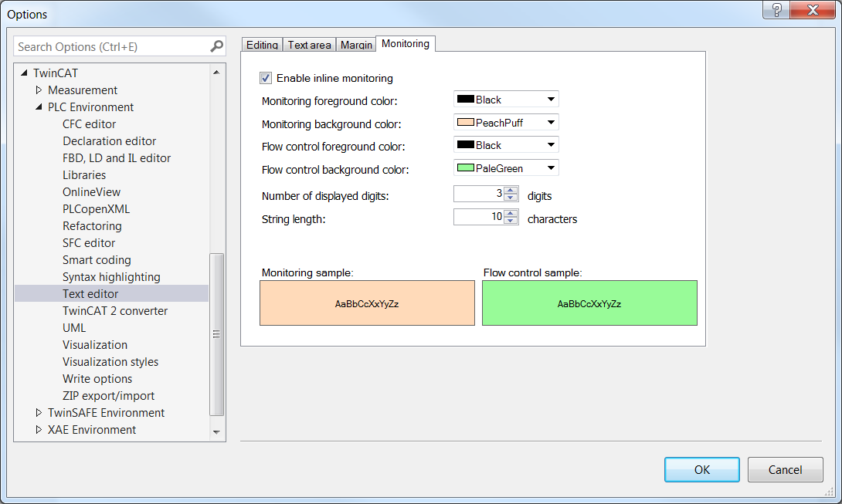Viewport: 842px width, 504px height.
Task: Collapse the PLC Environment node
Action: tap(39, 107)
